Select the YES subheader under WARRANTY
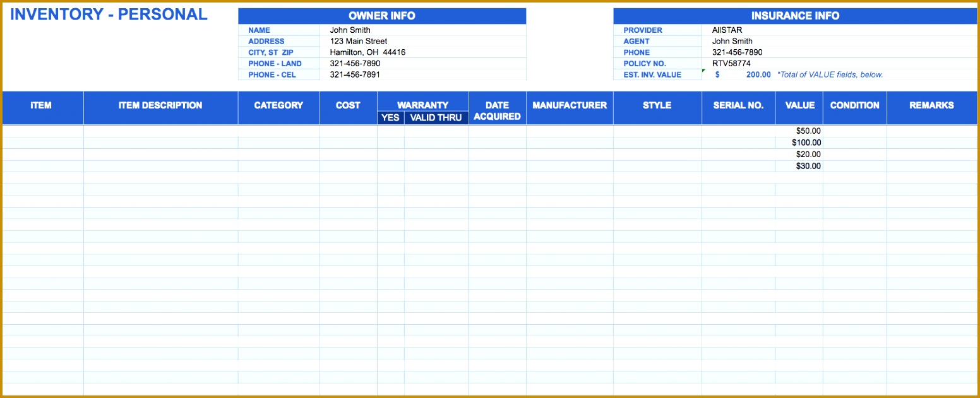 [x=391, y=117]
